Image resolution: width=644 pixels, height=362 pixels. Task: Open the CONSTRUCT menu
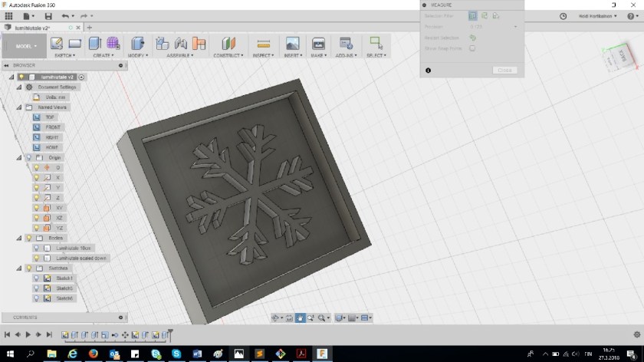[x=228, y=55]
